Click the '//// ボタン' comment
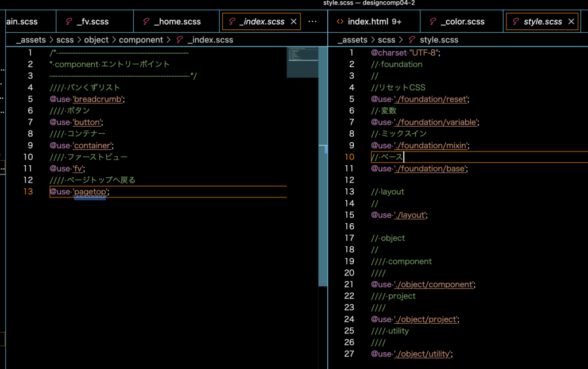Viewport: 588px width, 369px height. tap(69, 111)
